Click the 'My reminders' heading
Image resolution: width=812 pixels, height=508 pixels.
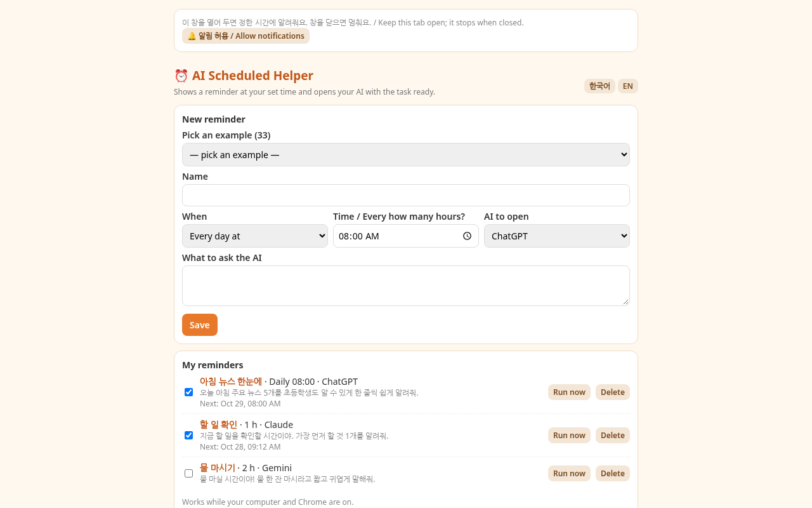pos(213,364)
